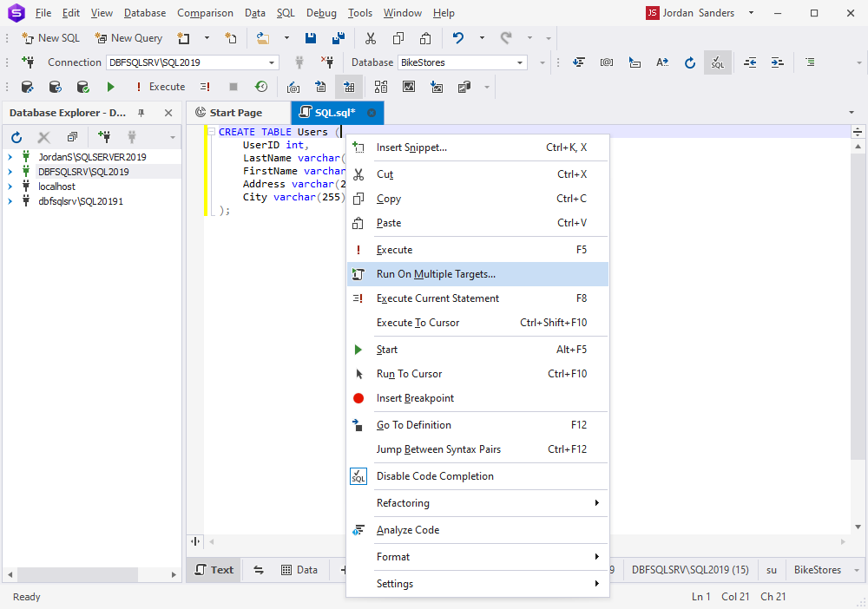Click the editor vertical scrollbar down arrow
The width and height of the screenshot is (868, 609).
click(x=858, y=527)
